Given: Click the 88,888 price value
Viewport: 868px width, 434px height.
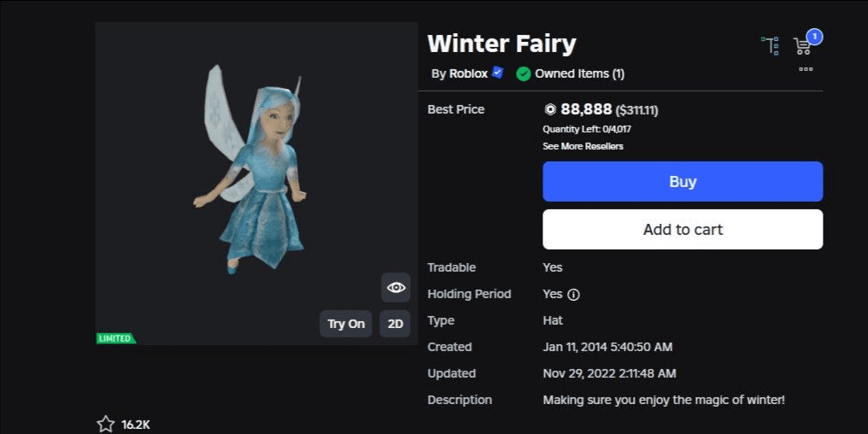Looking at the screenshot, I should (586, 109).
